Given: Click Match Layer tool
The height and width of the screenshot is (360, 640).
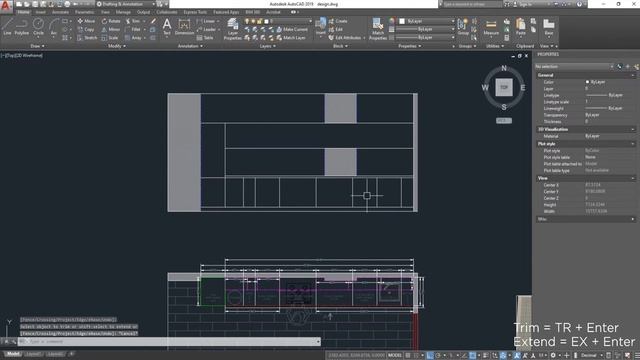Looking at the screenshot, I should click(x=291, y=38).
